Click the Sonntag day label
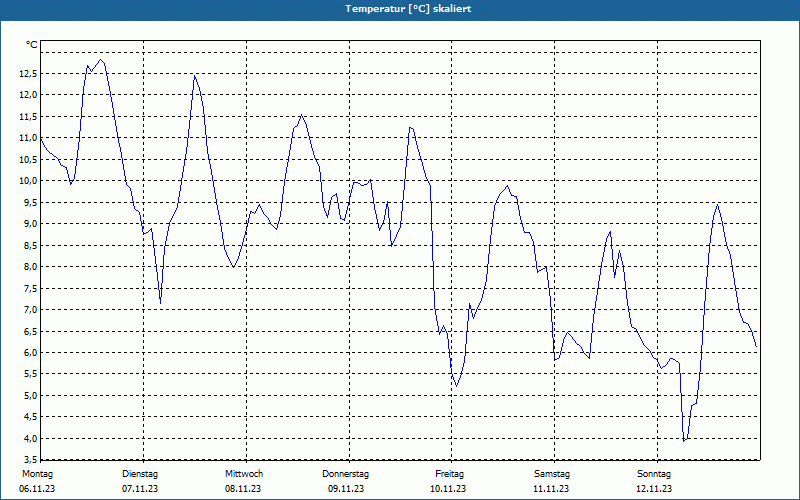Viewport: 800px width, 500px height. [x=654, y=474]
